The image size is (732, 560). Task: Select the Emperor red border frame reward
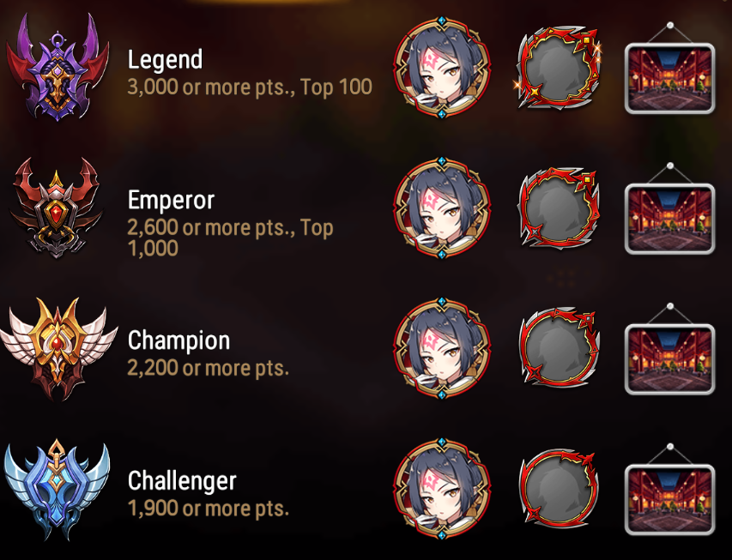coord(559,208)
